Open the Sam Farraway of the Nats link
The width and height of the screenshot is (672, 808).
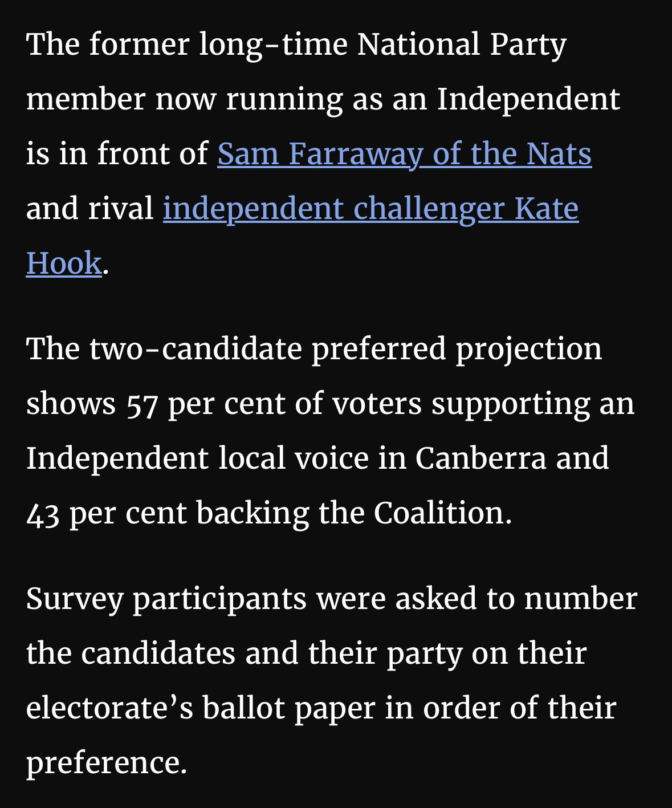404,154
